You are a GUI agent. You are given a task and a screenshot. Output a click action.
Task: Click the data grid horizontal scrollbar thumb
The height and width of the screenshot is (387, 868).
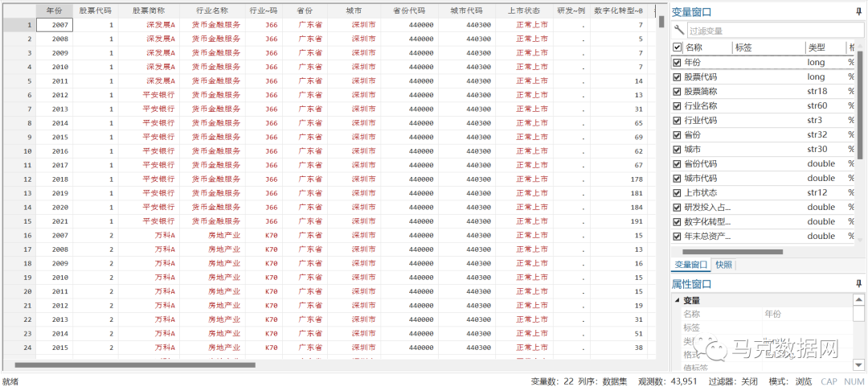(x=135, y=364)
